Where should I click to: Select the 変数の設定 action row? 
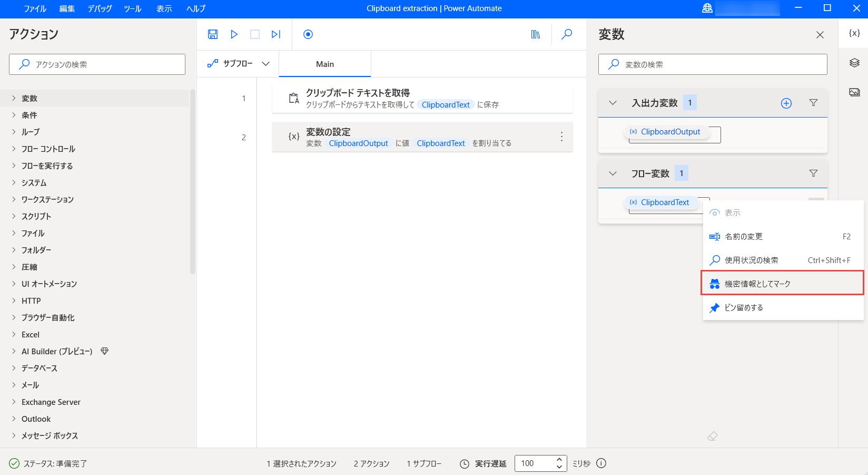tap(422, 137)
